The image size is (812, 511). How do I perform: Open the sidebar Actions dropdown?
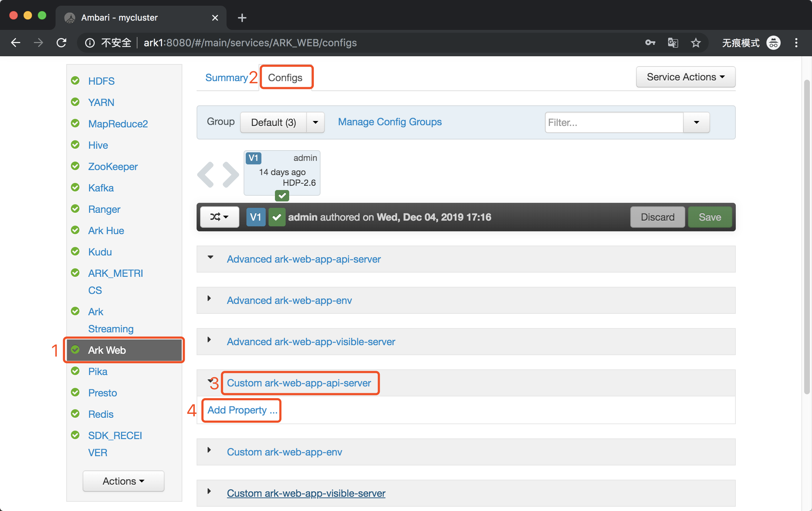click(x=124, y=481)
